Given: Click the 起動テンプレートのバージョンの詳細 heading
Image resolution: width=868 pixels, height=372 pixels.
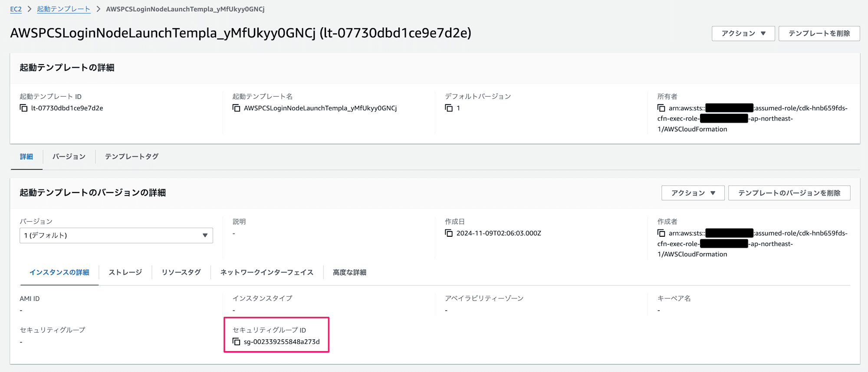Looking at the screenshot, I should coord(93,193).
